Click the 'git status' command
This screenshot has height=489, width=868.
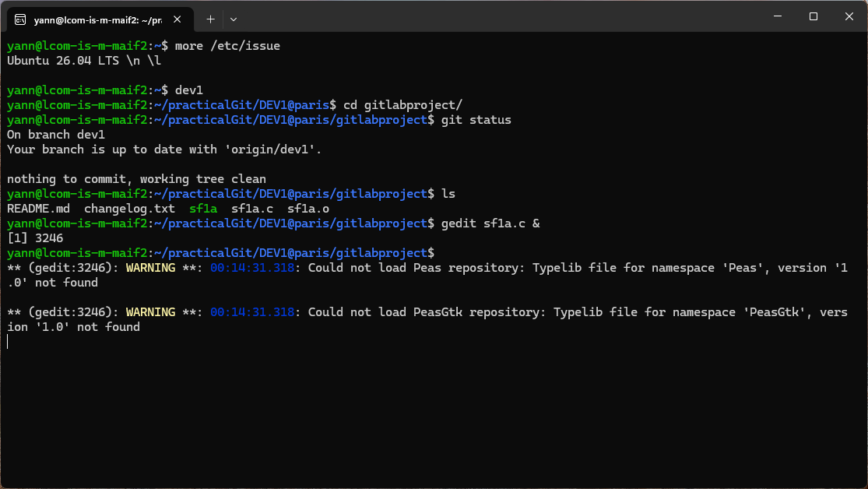tap(476, 120)
